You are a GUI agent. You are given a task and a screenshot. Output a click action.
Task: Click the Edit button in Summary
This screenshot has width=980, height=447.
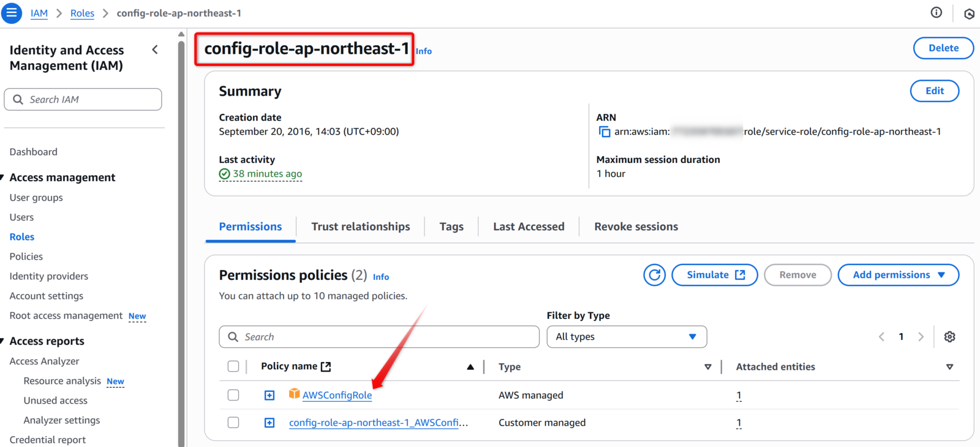point(934,91)
